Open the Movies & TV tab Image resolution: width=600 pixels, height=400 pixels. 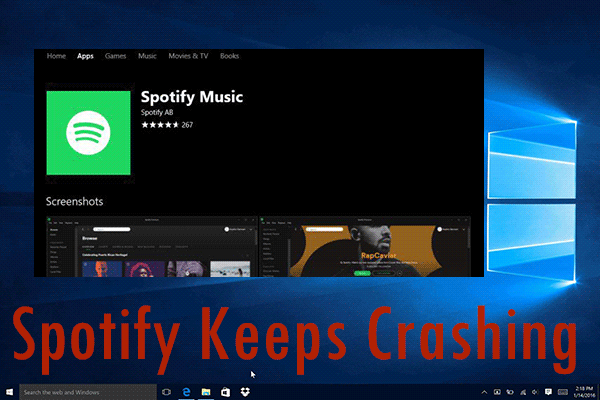click(x=188, y=56)
